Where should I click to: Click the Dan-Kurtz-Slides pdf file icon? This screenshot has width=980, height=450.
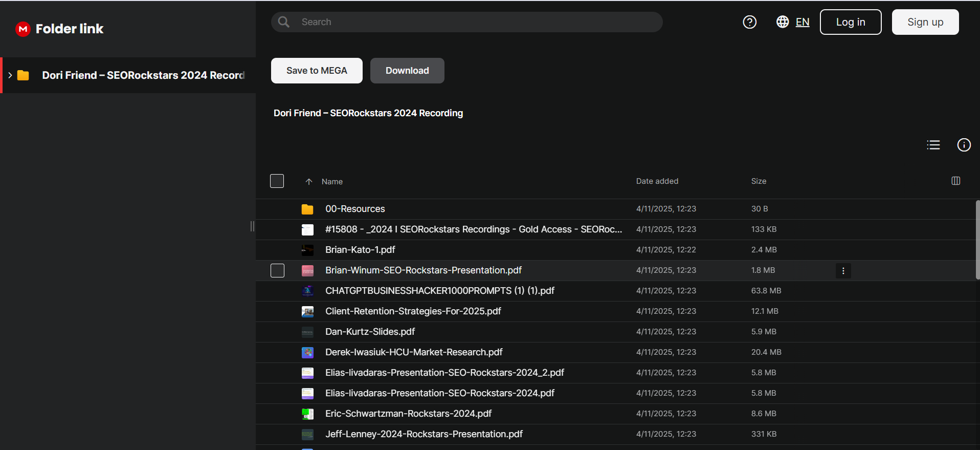pyautogui.click(x=307, y=332)
